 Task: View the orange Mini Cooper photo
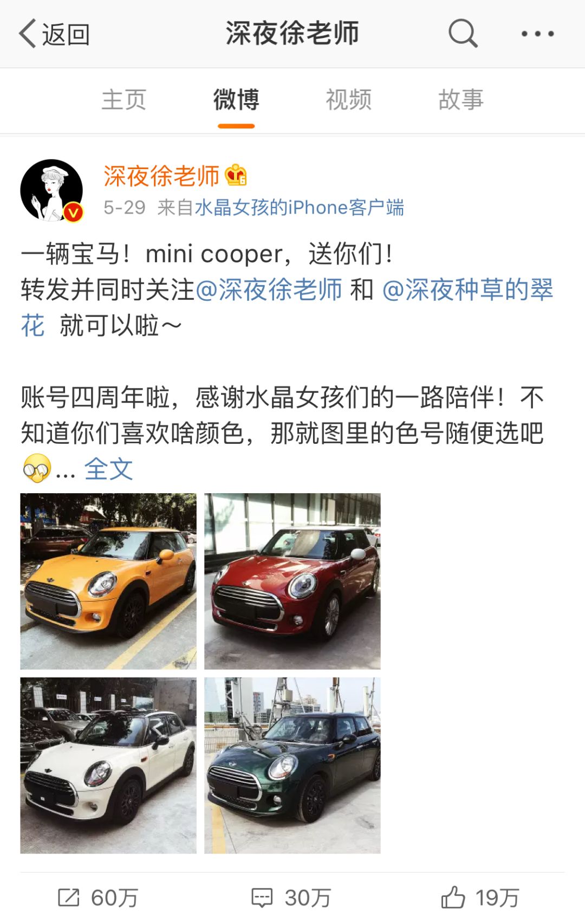pos(108,581)
